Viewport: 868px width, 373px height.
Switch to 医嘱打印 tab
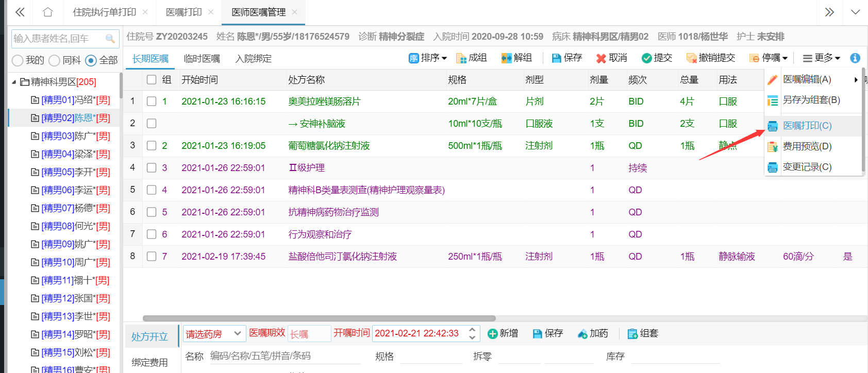tap(183, 12)
